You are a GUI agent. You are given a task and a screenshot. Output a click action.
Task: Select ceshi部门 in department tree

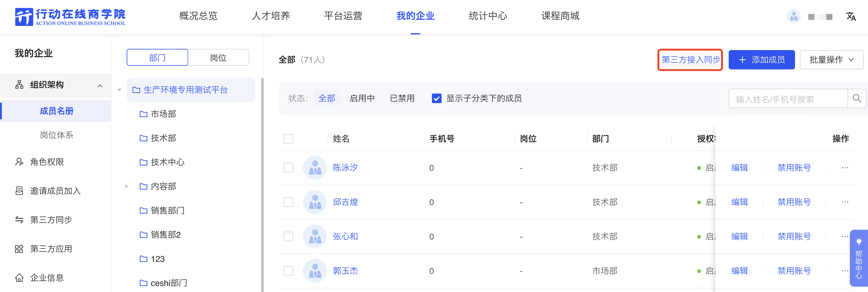click(x=169, y=283)
